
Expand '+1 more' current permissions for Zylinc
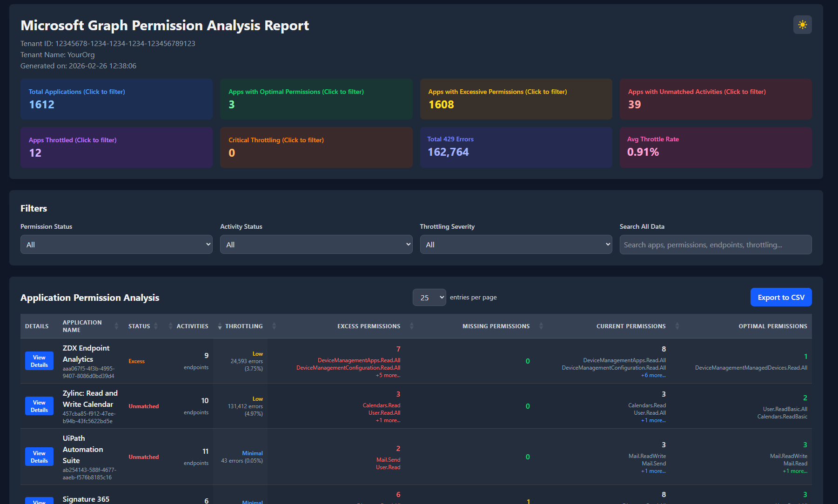tap(654, 420)
